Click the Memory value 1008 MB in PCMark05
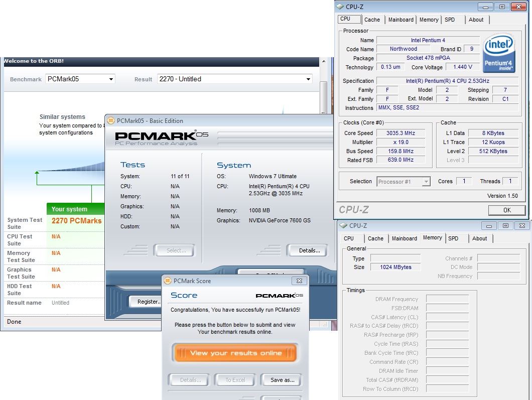 259,210
